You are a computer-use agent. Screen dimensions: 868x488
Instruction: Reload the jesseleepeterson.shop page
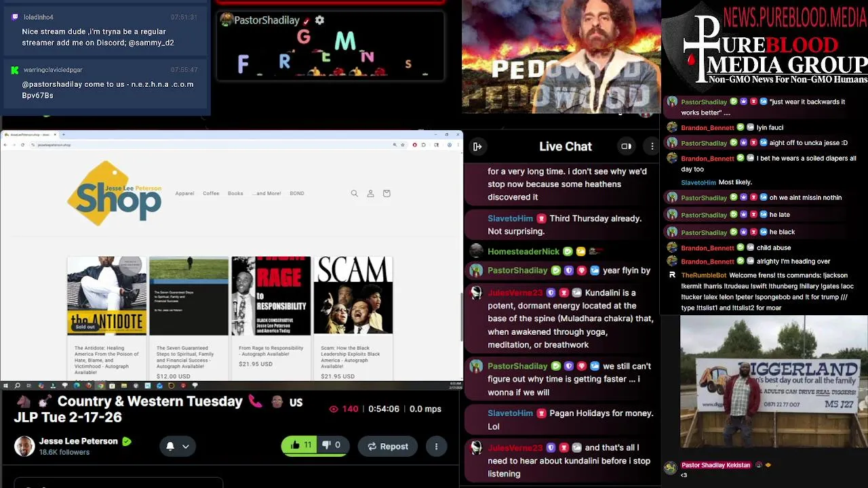(22, 144)
